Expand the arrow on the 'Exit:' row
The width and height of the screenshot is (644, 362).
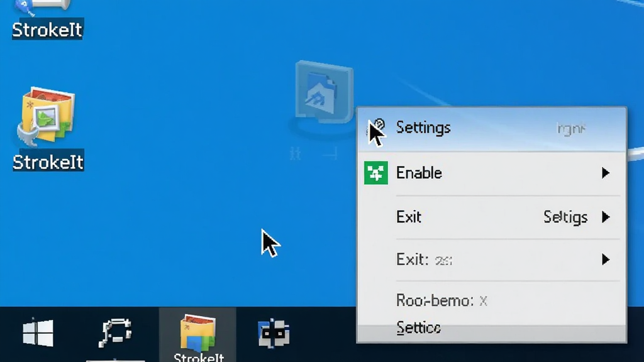click(606, 260)
